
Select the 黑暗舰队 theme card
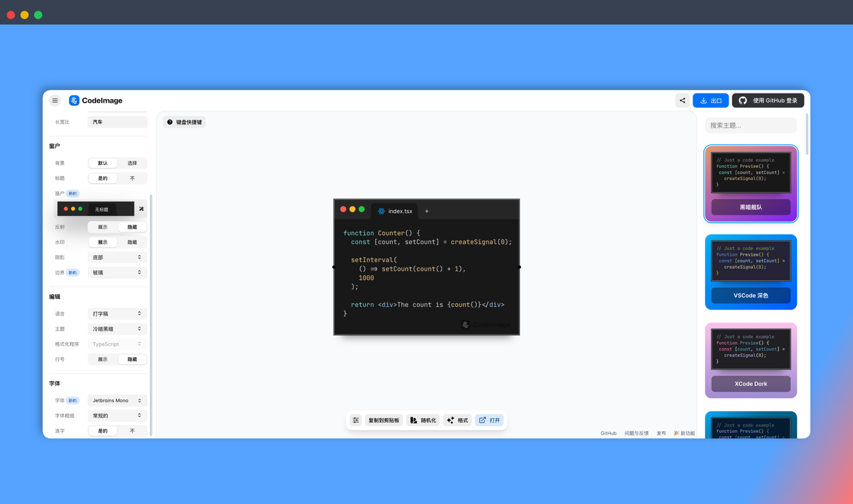[x=751, y=184]
